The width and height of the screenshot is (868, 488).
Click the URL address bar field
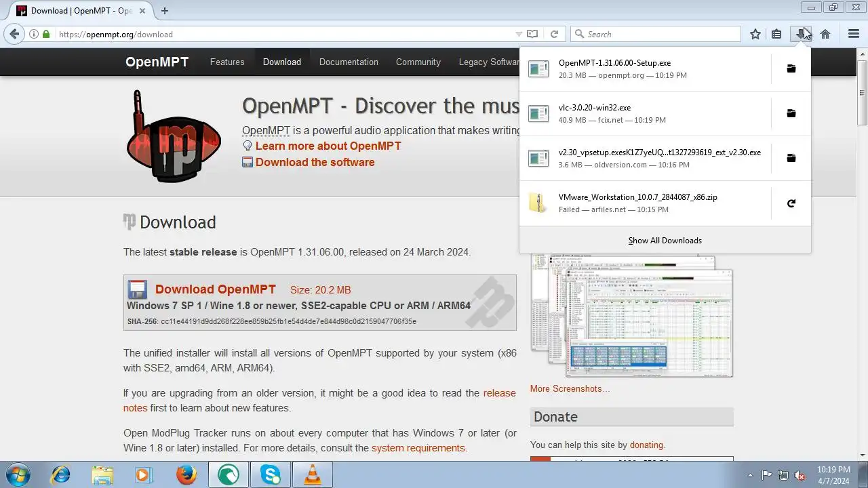point(285,34)
